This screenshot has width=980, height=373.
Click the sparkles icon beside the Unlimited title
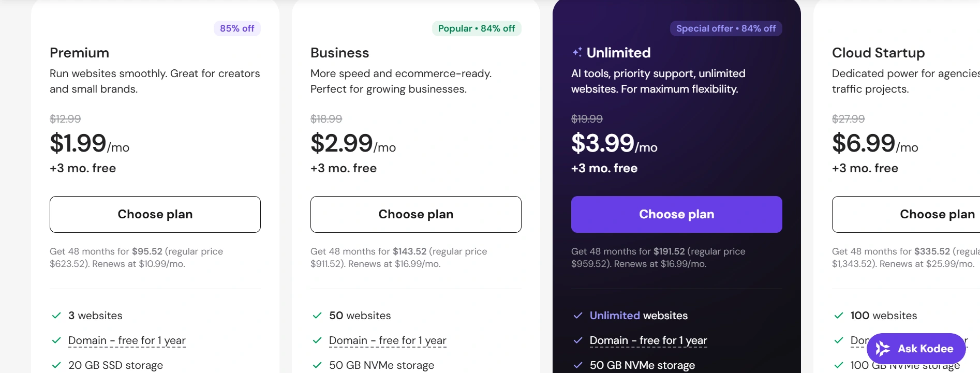coord(576,51)
